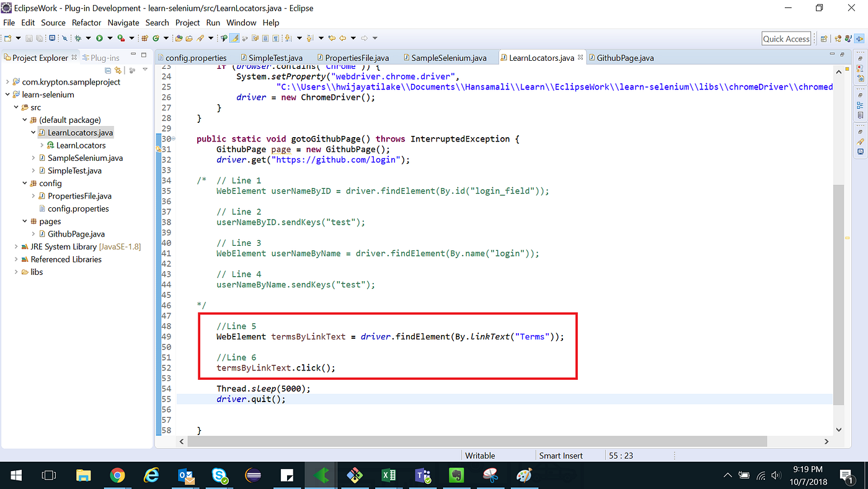Screen dimensions: 868x489
Task: Expand the libs folder
Action: 15,272
